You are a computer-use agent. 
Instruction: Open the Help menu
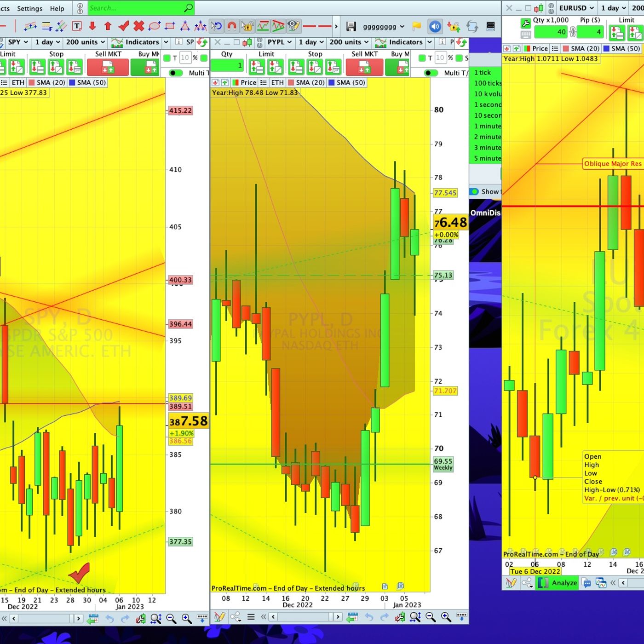(x=57, y=8)
